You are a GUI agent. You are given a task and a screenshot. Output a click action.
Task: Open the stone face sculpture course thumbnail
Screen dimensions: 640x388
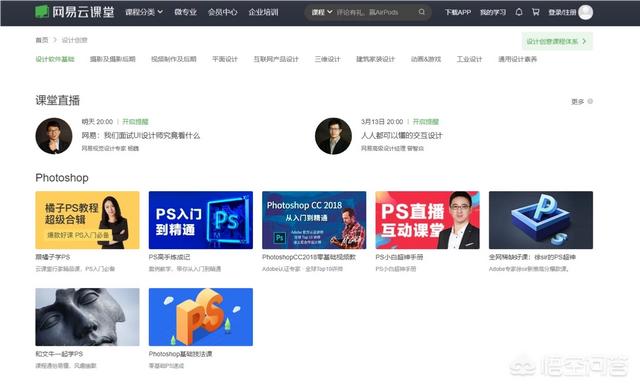[x=87, y=317]
